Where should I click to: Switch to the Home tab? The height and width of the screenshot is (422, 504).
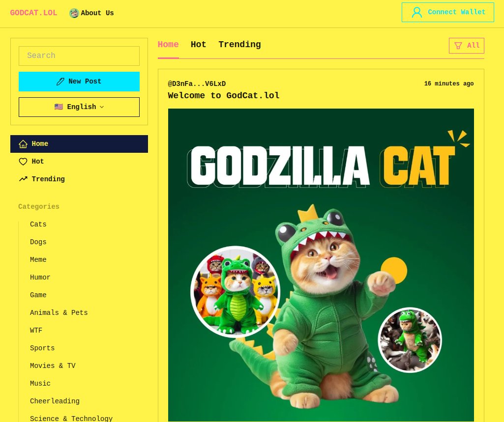tap(168, 45)
